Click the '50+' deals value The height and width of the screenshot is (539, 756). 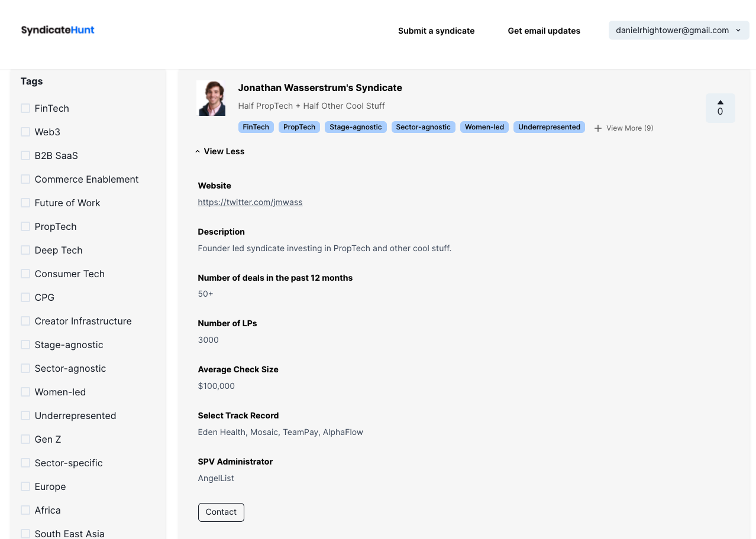pos(205,294)
